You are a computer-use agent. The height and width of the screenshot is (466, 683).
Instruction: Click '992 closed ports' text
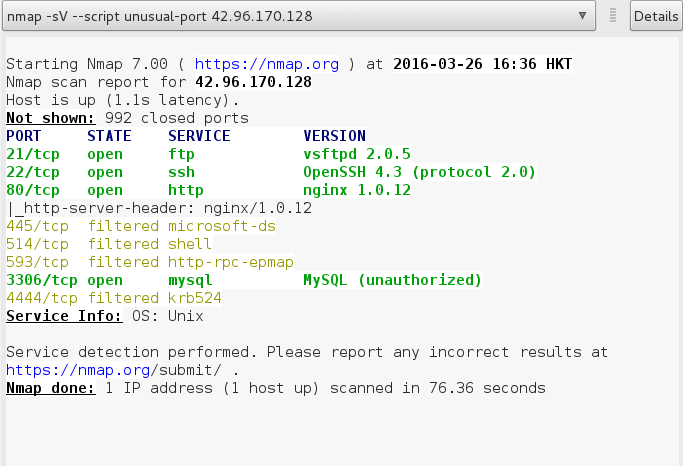tap(176, 118)
